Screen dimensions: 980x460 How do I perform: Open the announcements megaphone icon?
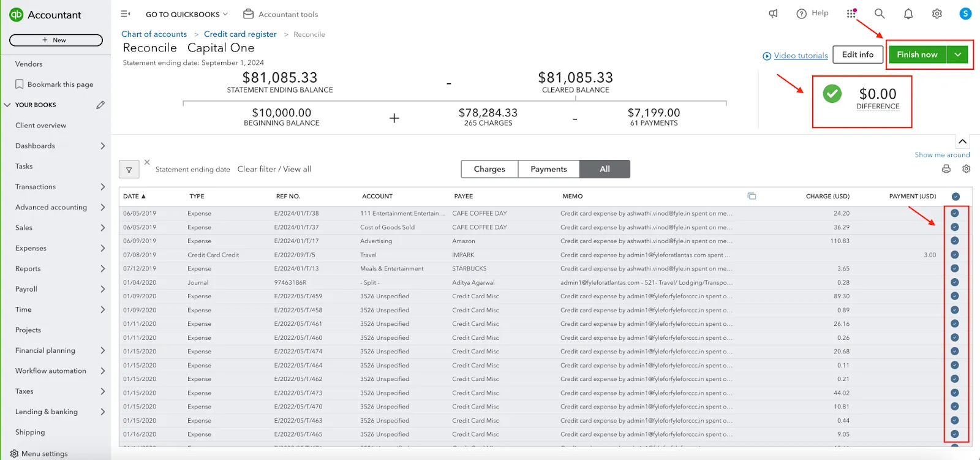coord(773,13)
